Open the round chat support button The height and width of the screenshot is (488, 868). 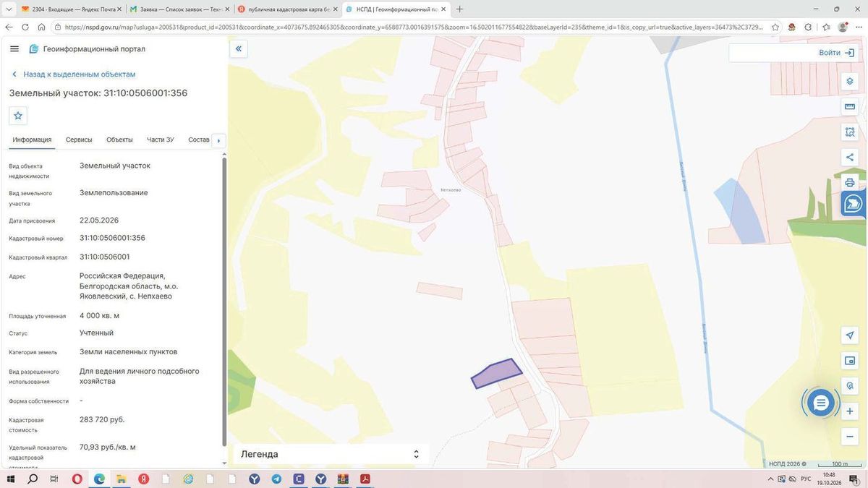pyautogui.click(x=820, y=403)
